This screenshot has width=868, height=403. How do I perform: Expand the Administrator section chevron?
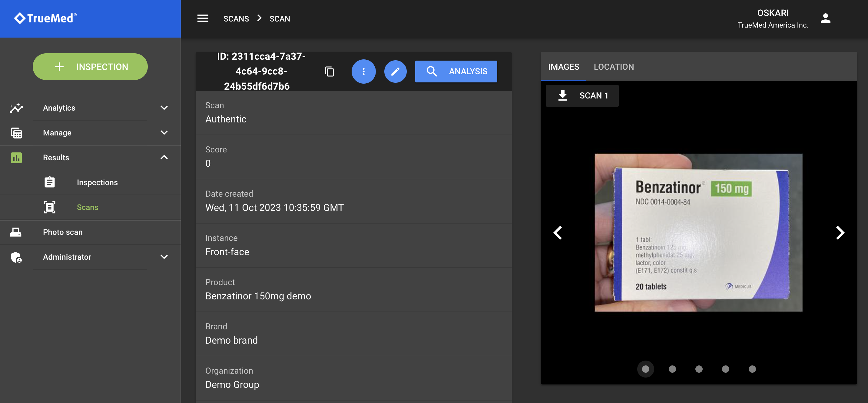click(x=164, y=257)
